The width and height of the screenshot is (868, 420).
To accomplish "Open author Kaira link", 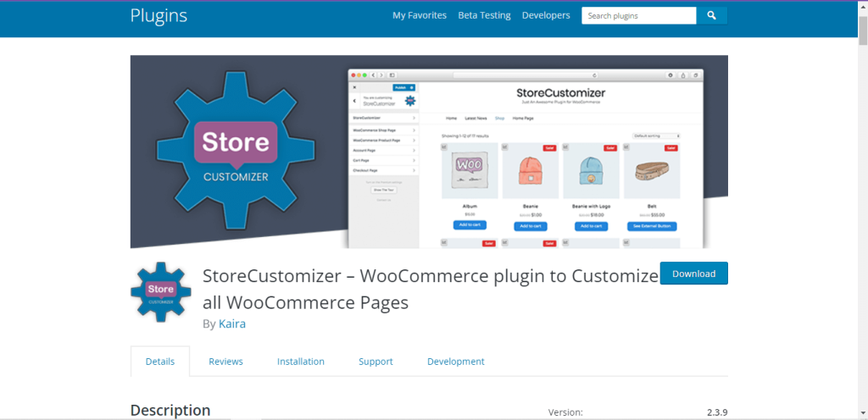I will [x=232, y=323].
